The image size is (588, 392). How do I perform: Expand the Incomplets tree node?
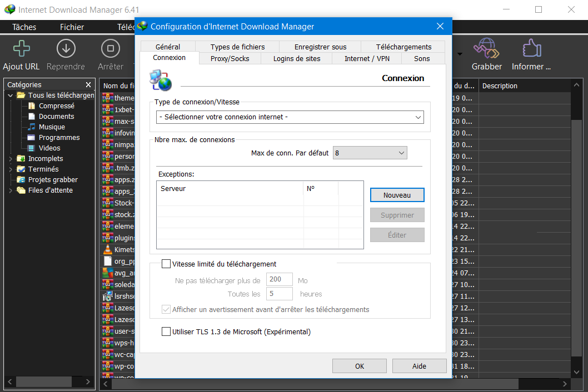11,159
